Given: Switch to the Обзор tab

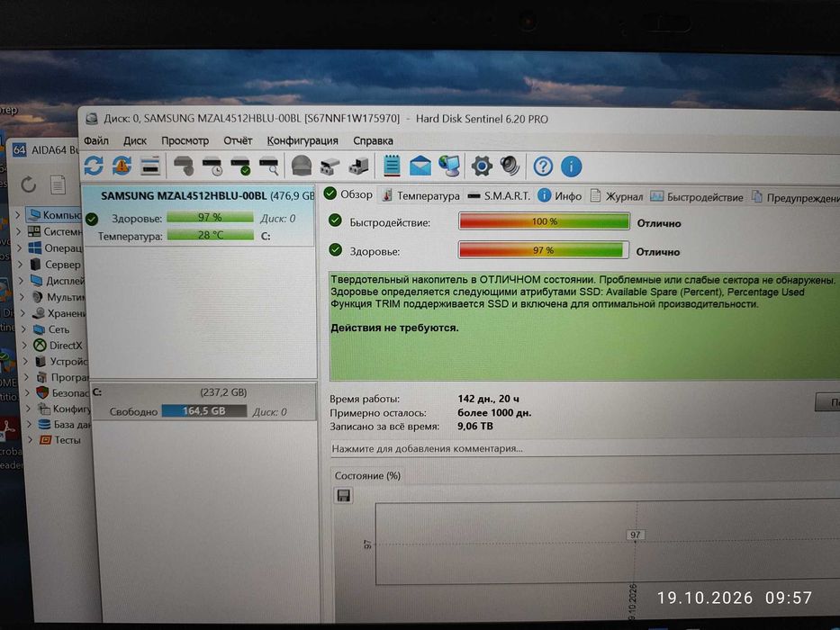Looking at the screenshot, I should click(348, 194).
